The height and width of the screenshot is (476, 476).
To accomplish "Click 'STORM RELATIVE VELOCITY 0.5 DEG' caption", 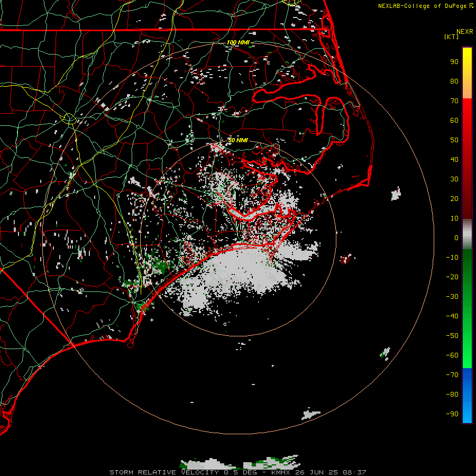I will pos(183,472).
